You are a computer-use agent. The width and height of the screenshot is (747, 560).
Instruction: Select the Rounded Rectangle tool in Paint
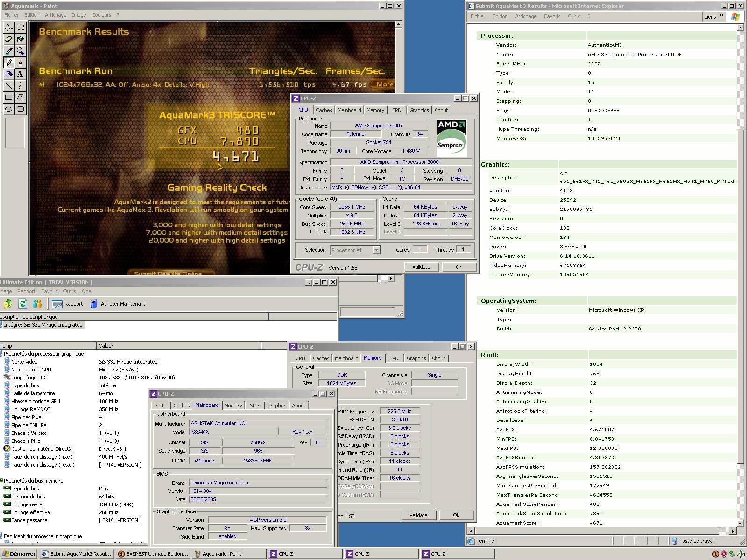21,109
